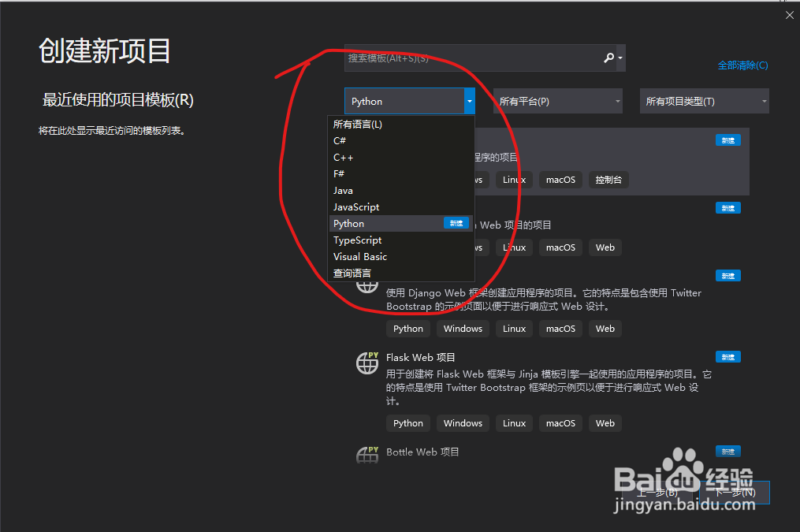800x532 pixels.
Task: Select All languages in the list
Action: point(401,124)
